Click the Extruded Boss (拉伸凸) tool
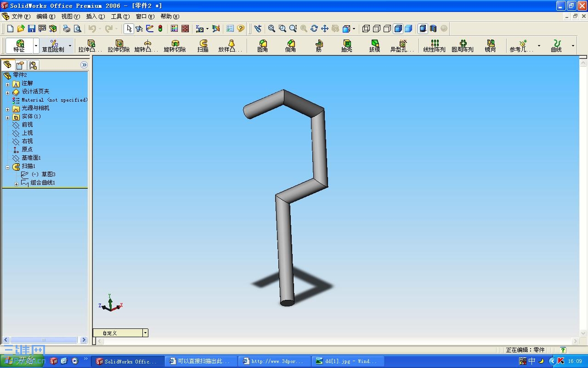Image resolution: width=588 pixels, height=368 pixels. (90, 46)
